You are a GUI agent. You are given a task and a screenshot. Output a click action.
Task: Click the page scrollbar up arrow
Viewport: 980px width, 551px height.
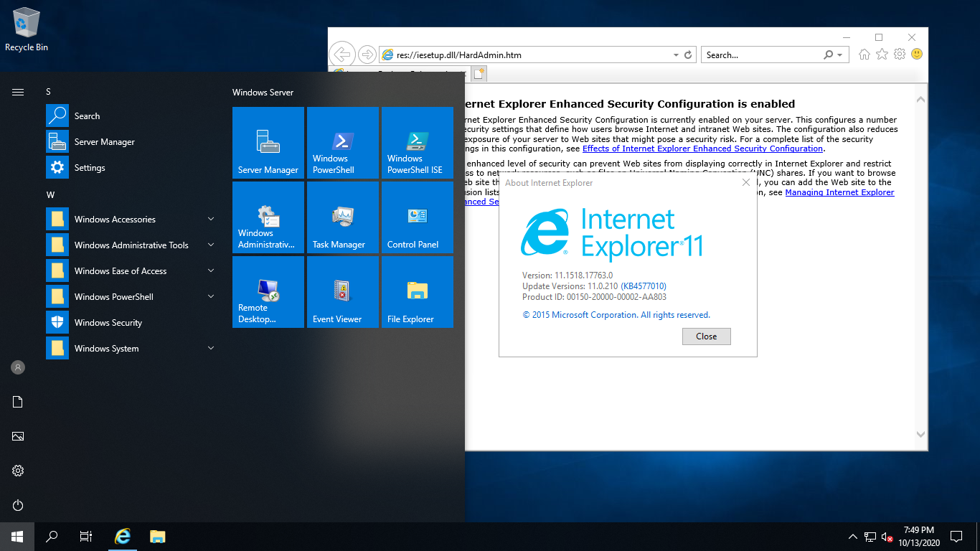(x=921, y=99)
